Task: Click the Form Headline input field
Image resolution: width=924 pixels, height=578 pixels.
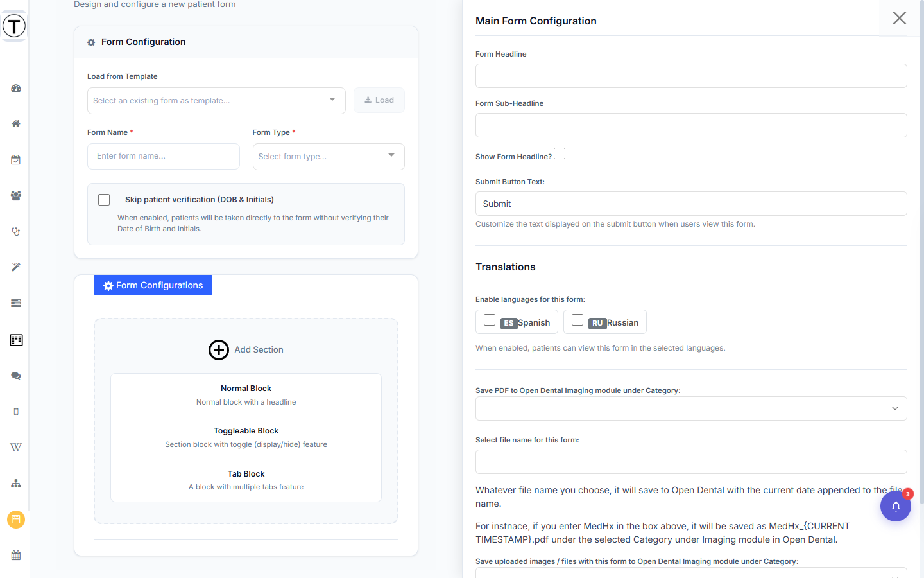Action: [691, 76]
